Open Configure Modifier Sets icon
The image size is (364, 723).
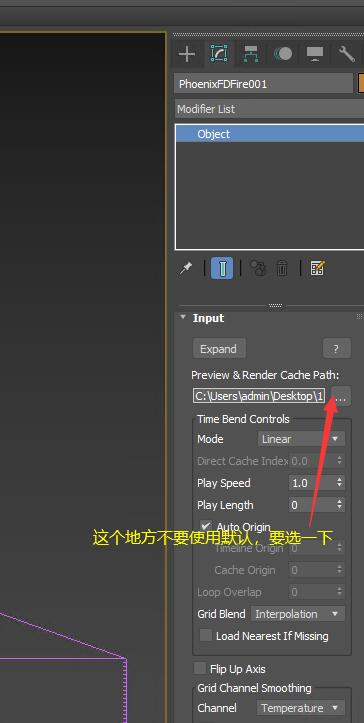pyautogui.click(x=318, y=268)
